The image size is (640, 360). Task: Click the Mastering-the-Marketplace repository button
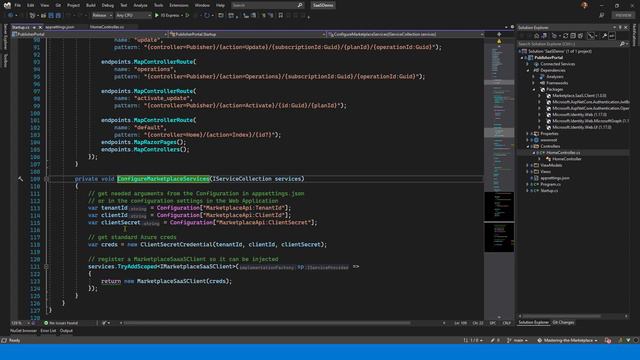point(568,340)
